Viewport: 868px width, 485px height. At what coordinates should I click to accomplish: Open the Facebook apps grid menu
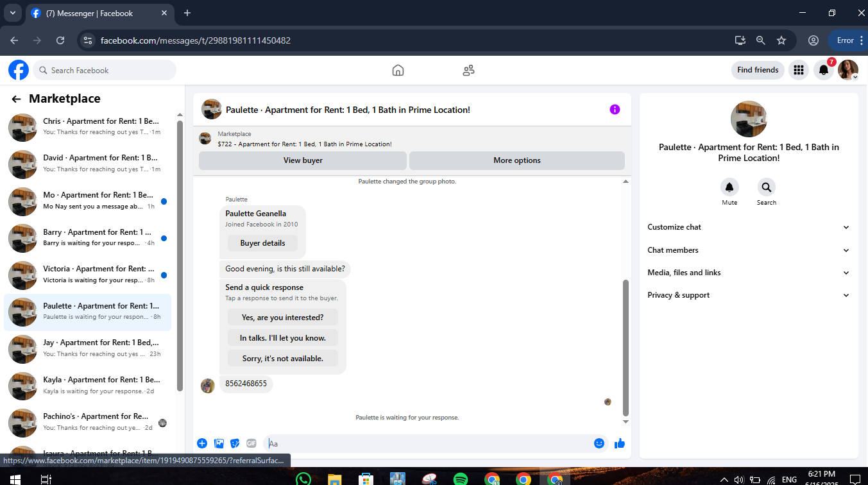pos(798,70)
